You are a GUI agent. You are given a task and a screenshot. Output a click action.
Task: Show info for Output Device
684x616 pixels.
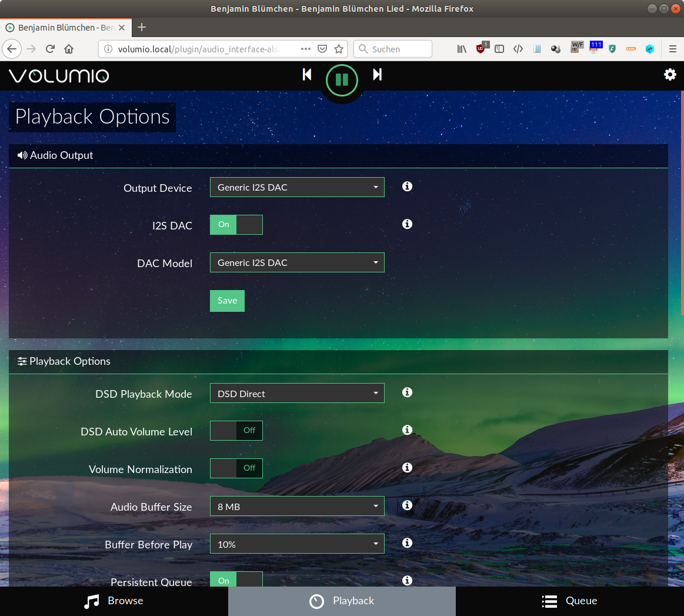tap(407, 187)
